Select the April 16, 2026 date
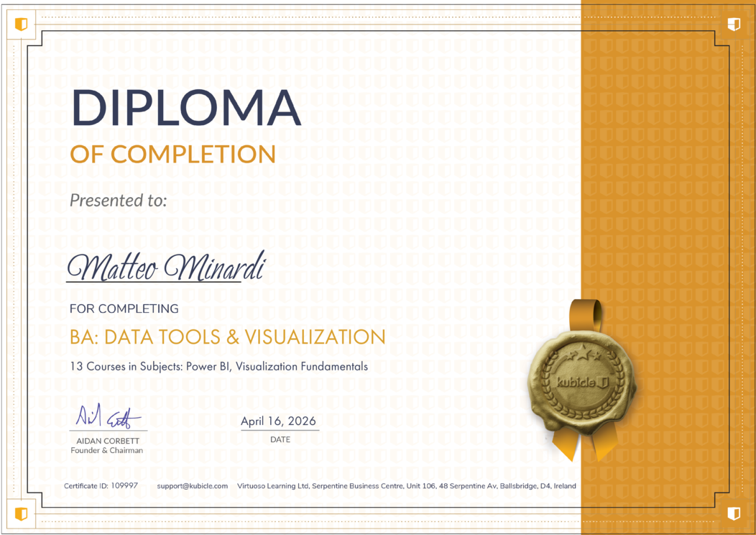The height and width of the screenshot is (535, 756). pos(278,421)
